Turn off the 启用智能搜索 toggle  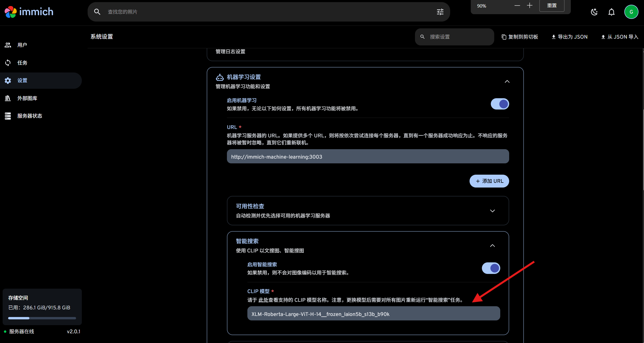tap(491, 268)
